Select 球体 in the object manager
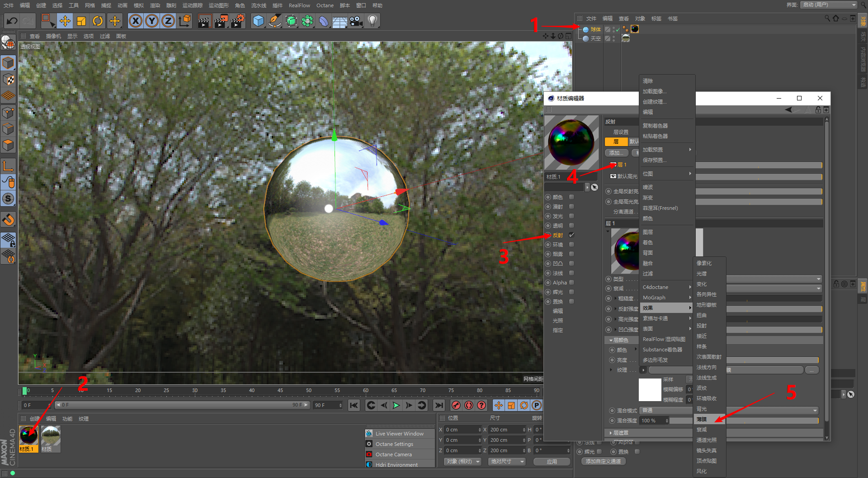This screenshot has height=478, width=868. [x=595, y=29]
